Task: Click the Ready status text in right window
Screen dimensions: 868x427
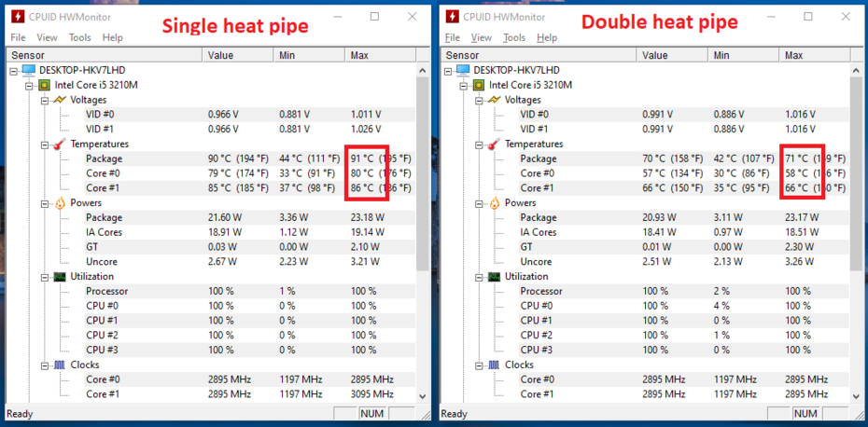Action: coord(454,414)
